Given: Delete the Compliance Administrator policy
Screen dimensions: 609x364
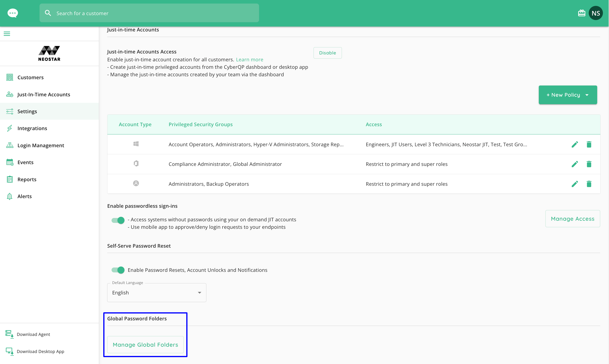Looking at the screenshot, I should 589,164.
